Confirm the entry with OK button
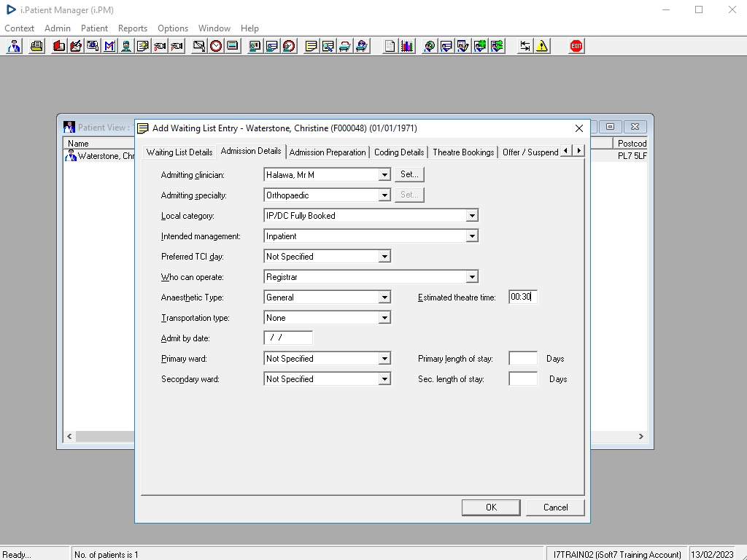The width and height of the screenshot is (747, 560). coord(491,507)
